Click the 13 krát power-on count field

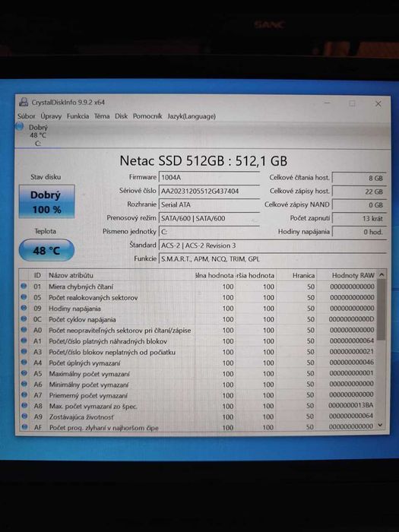click(x=359, y=219)
